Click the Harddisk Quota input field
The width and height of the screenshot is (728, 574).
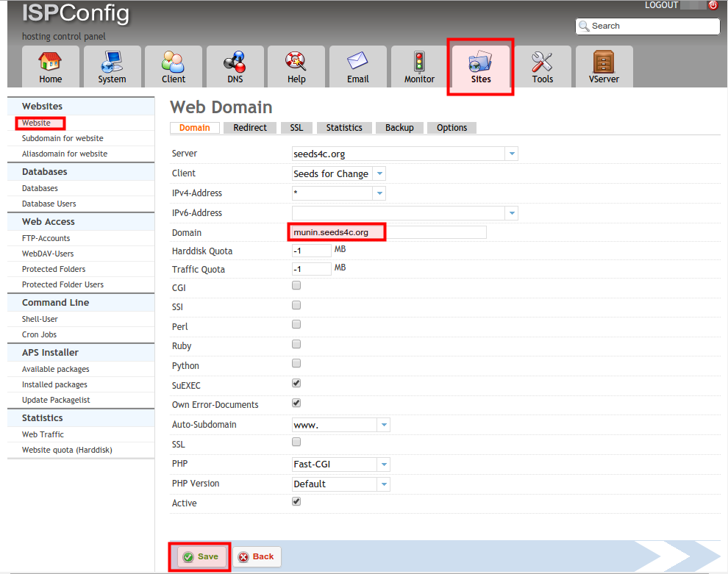312,251
